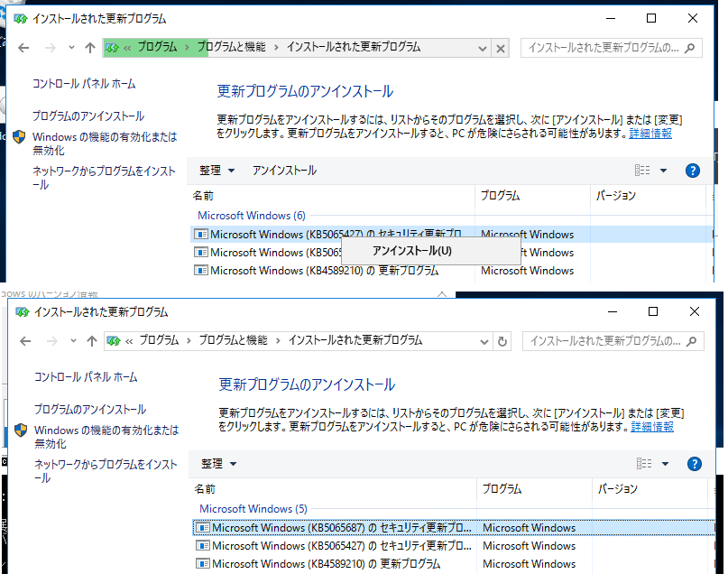Click the up one level arrow icon
This screenshot has height=574, width=728.
coord(89,47)
